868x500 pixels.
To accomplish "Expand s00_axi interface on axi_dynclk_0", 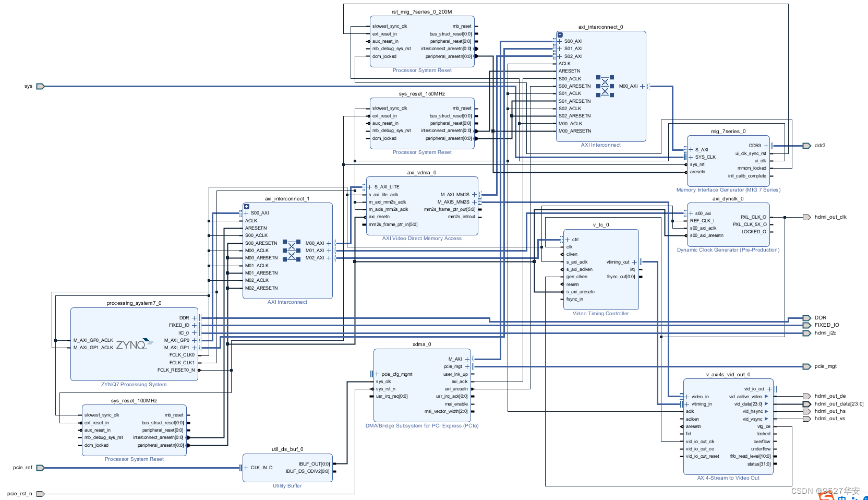I will 691,213.
